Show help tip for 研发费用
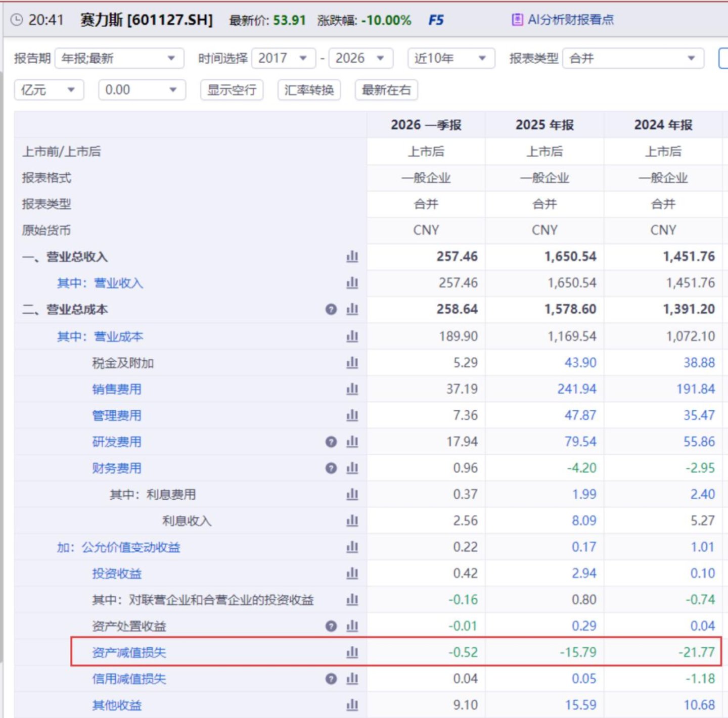Screen dimensions: 728x718 [x=331, y=442]
